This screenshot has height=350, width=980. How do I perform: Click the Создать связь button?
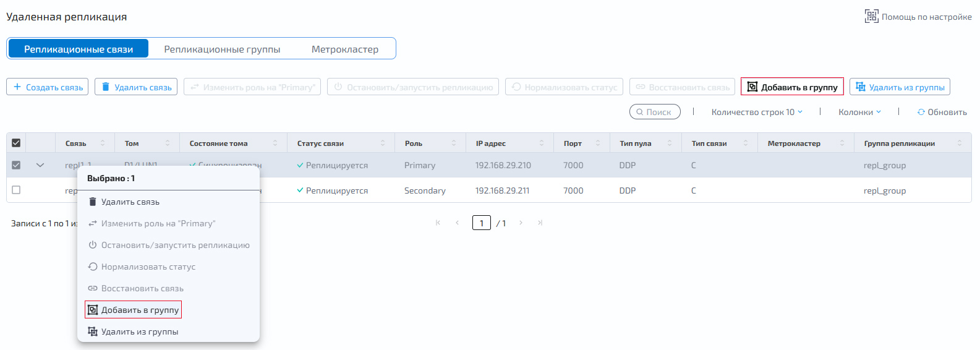(x=47, y=87)
